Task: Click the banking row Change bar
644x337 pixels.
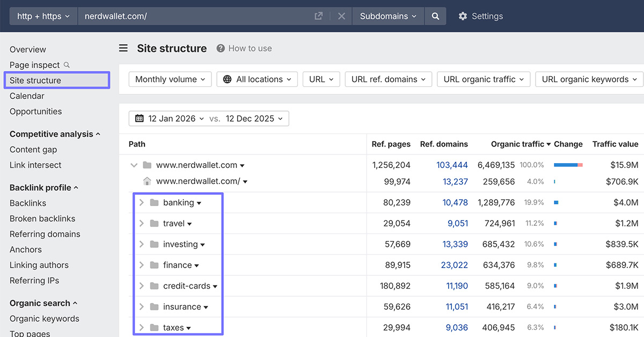Action: [x=557, y=203]
